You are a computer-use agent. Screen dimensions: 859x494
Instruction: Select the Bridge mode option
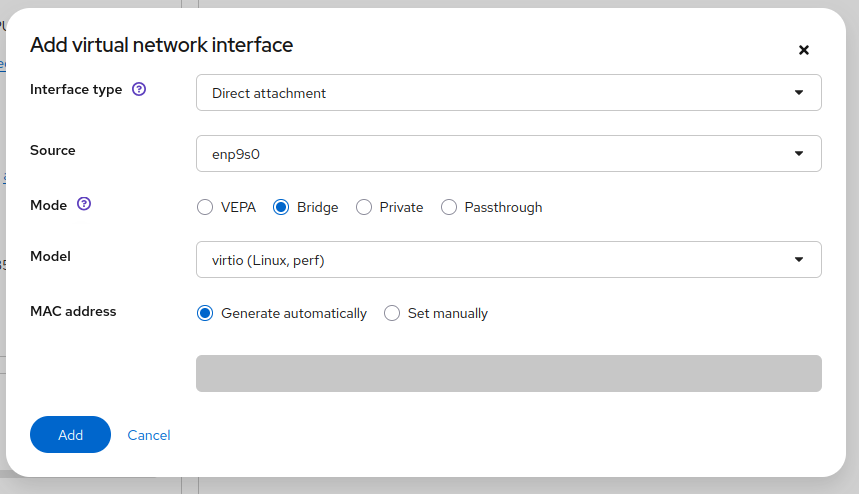[281, 208]
